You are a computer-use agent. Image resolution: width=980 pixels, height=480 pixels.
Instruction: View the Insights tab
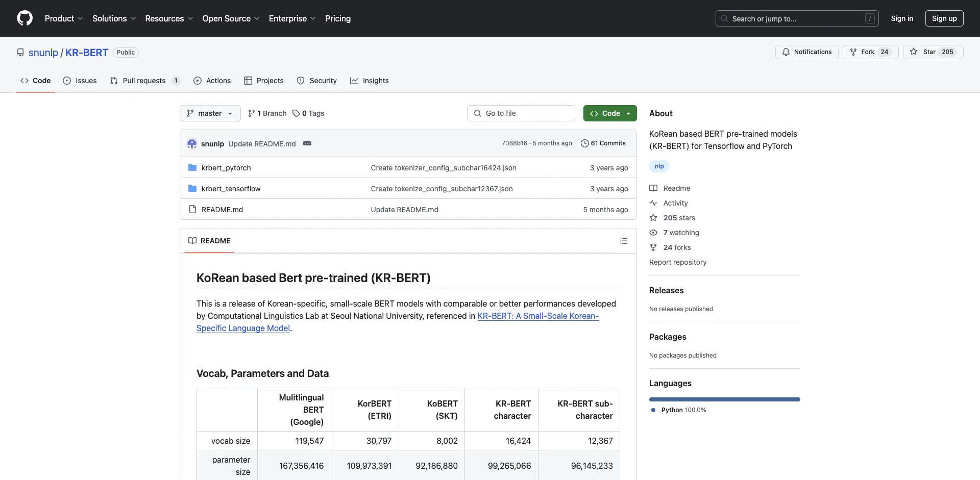pyautogui.click(x=370, y=81)
